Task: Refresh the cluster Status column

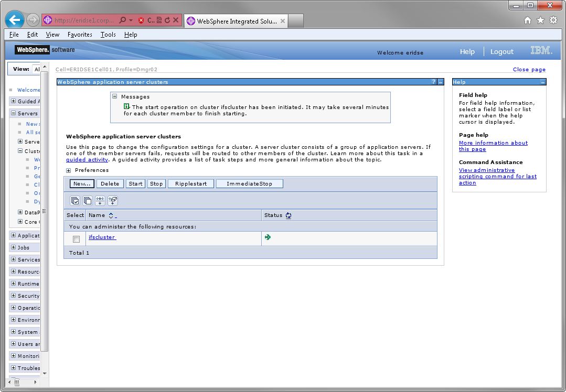Action: tap(289, 215)
